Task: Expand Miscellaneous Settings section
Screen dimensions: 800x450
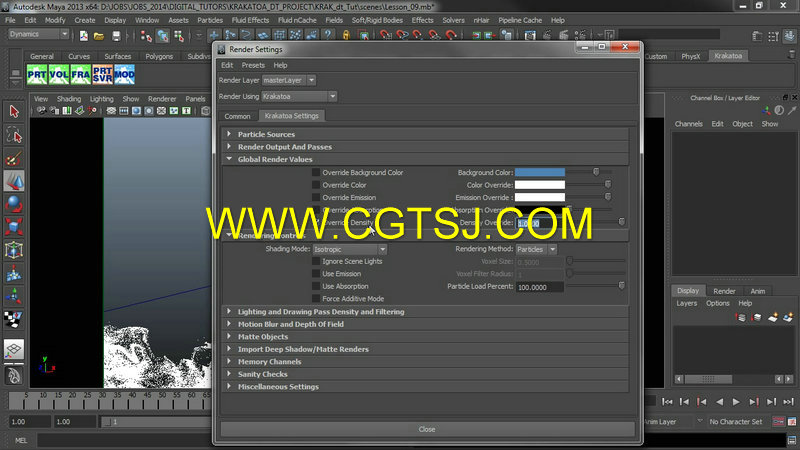Action: coord(229,386)
